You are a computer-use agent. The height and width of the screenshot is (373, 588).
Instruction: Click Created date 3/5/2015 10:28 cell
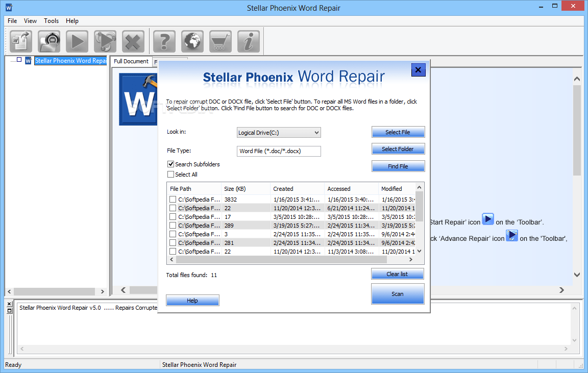pyautogui.click(x=297, y=217)
